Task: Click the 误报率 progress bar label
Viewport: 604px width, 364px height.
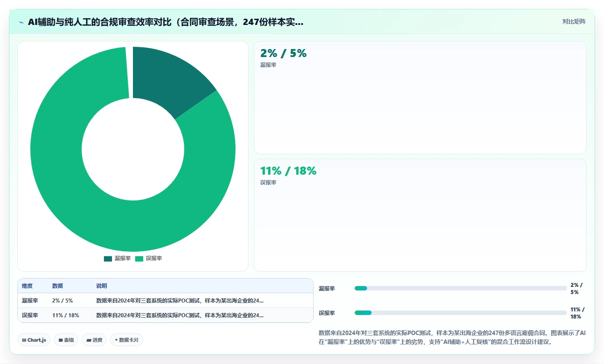Action: pyautogui.click(x=327, y=313)
